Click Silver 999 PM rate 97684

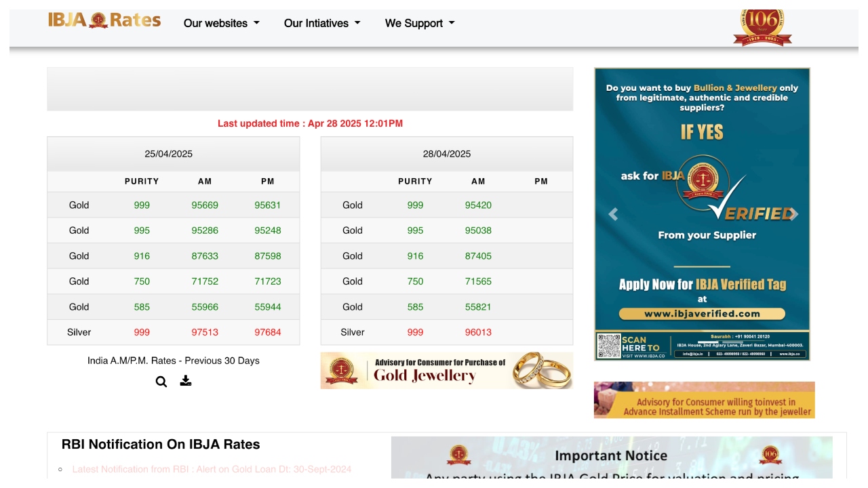(267, 332)
